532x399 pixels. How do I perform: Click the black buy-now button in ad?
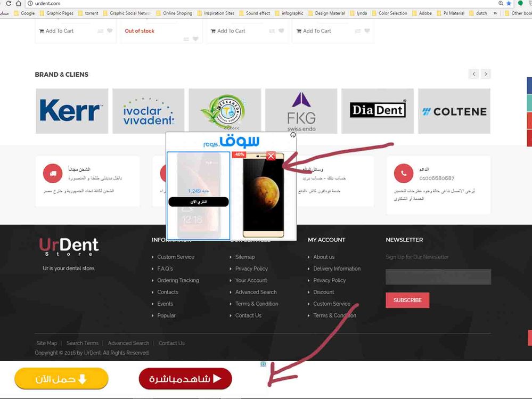(x=198, y=202)
